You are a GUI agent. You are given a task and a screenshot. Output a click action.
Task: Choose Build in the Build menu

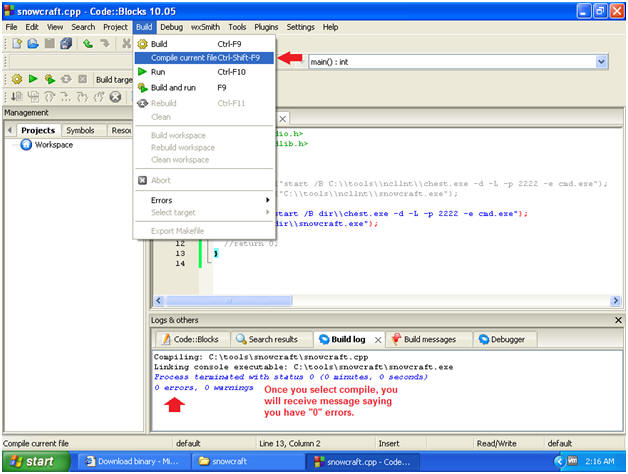point(204,44)
